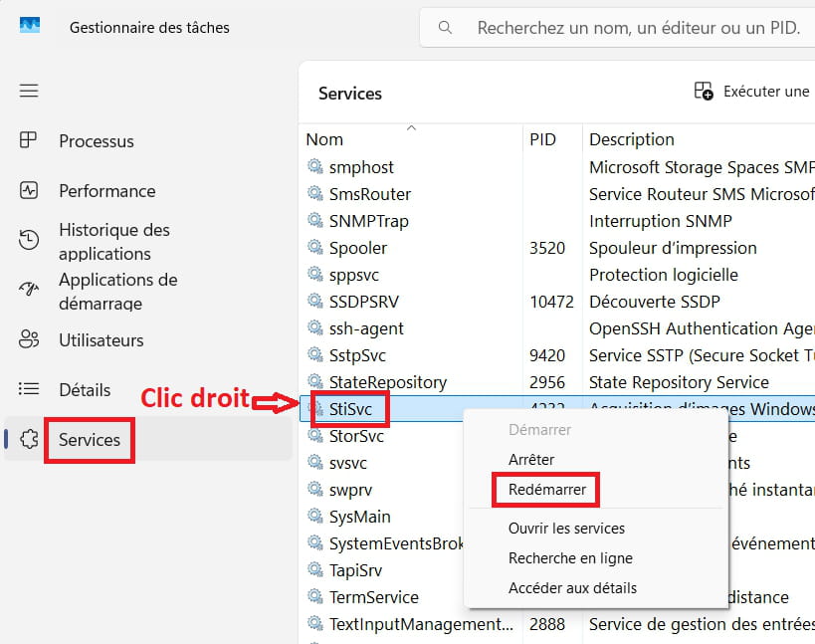The width and height of the screenshot is (815, 644).
Task: Sort by the Nom column header
Action: coord(324,139)
